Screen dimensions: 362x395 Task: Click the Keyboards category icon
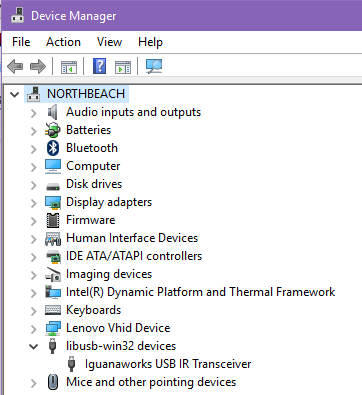(x=53, y=310)
